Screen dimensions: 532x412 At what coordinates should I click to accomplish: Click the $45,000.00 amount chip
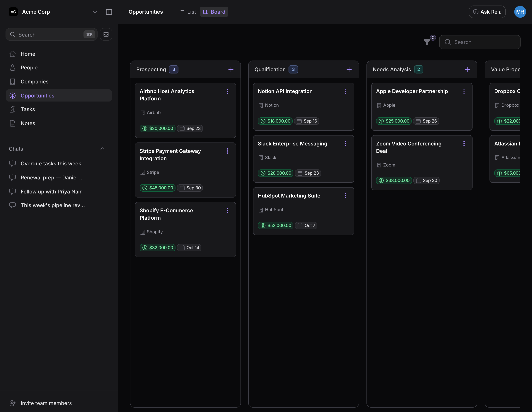click(x=157, y=188)
